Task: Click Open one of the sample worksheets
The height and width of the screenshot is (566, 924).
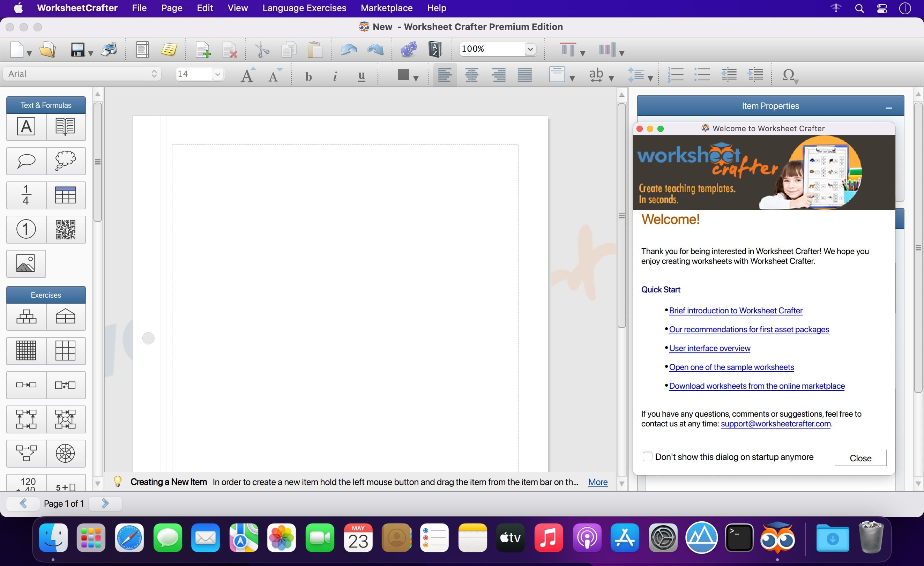Action: click(731, 367)
